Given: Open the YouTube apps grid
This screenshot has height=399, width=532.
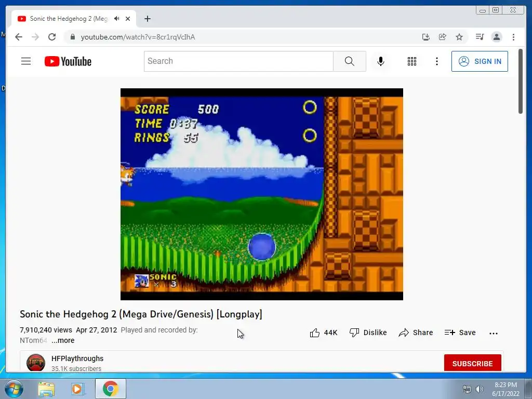Looking at the screenshot, I should tap(412, 61).
